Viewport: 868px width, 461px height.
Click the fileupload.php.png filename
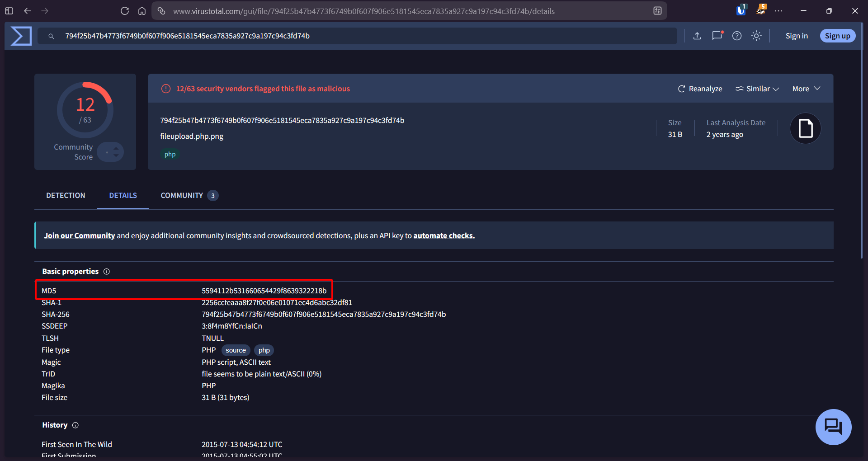tap(192, 136)
